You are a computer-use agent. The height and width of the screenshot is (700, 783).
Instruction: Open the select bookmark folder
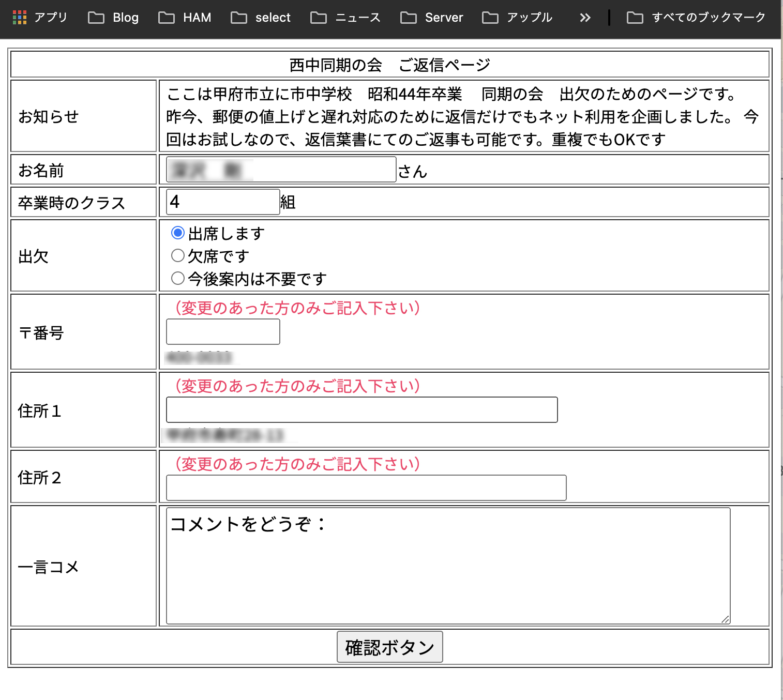tap(261, 18)
